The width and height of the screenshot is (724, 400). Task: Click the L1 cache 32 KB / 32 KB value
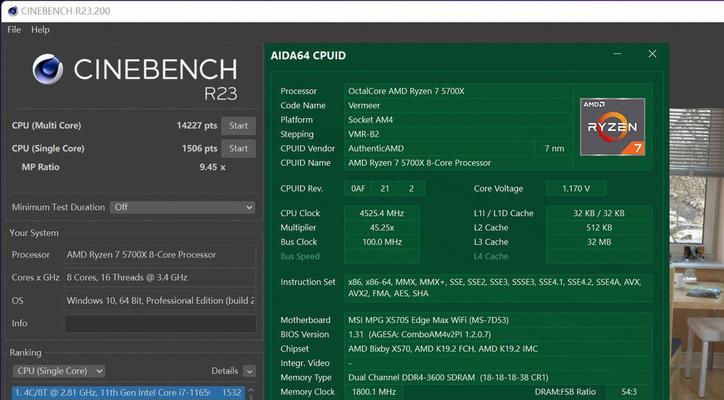tap(599, 213)
